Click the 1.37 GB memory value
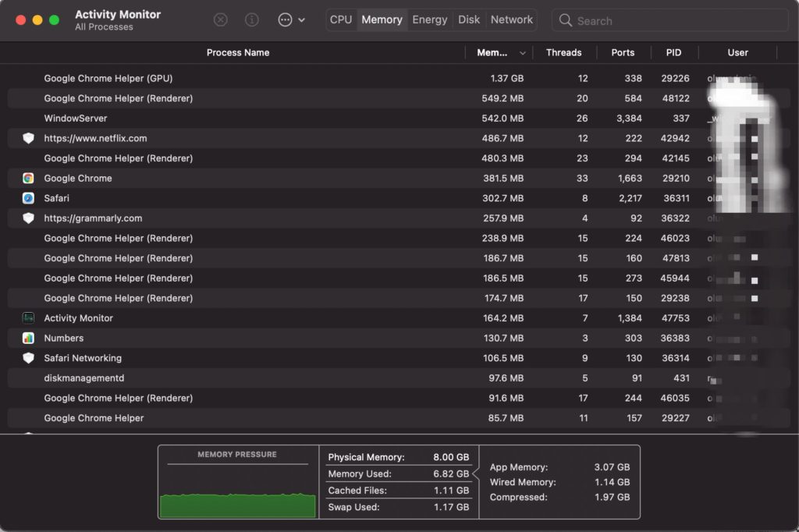799x532 pixels. click(x=507, y=78)
